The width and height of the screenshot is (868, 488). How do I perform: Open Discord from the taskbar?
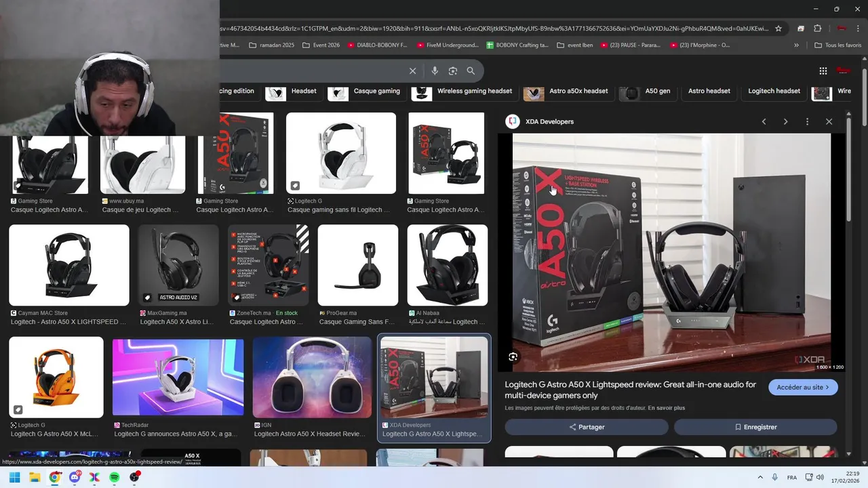pyautogui.click(x=75, y=477)
